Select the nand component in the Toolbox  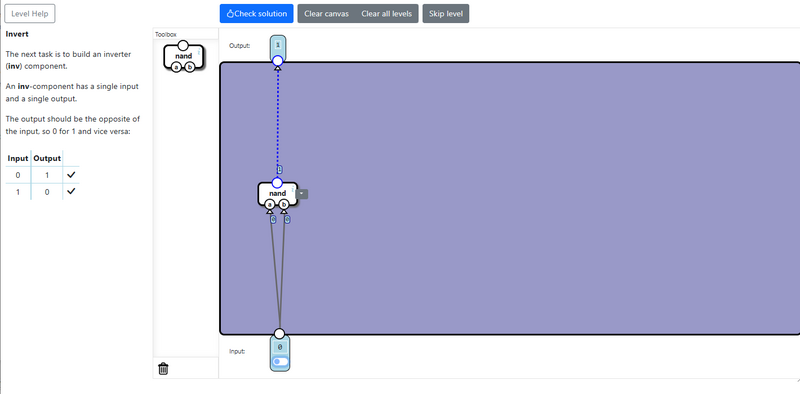click(x=184, y=56)
